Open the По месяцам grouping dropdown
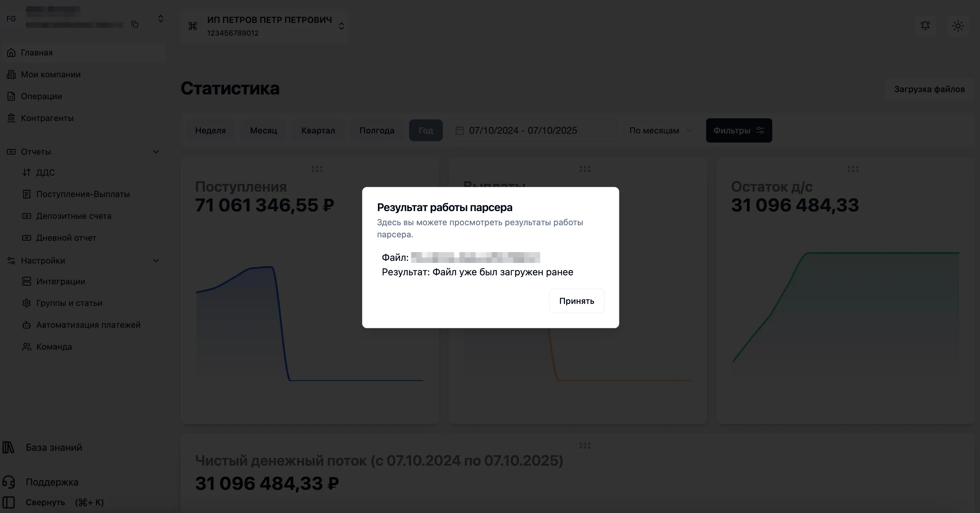The height and width of the screenshot is (513, 980). pyautogui.click(x=660, y=130)
